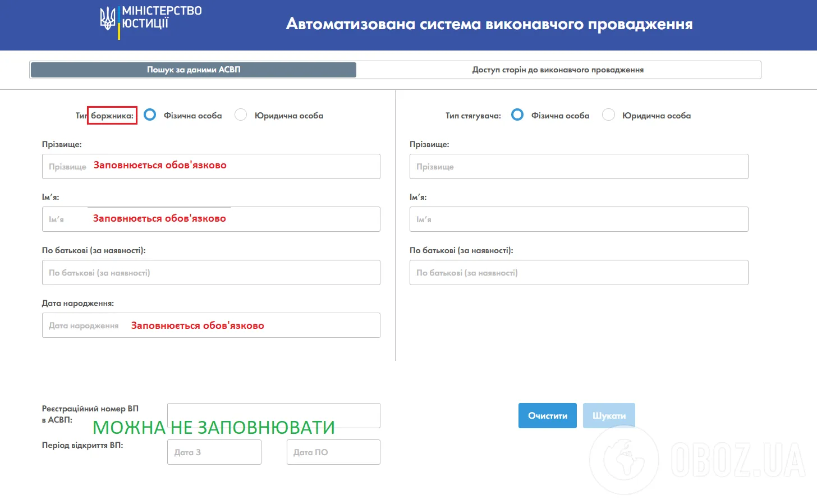The height and width of the screenshot is (504, 817).
Task: Click the Дата народження input field
Action: pos(211,325)
